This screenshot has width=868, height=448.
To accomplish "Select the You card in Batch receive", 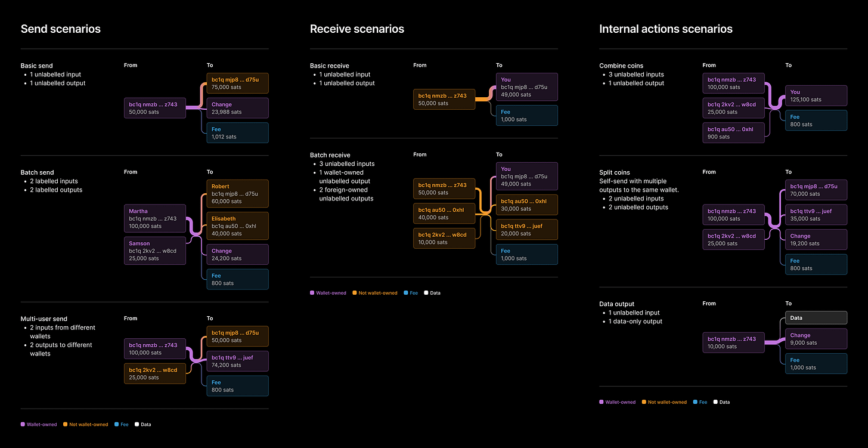I will click(x=527, y=176).
